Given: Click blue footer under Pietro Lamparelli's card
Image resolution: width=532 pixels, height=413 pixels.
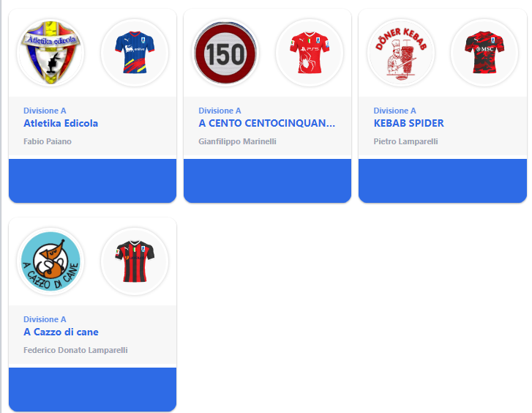Looking at the screenshot, I should tap(443, 181).
